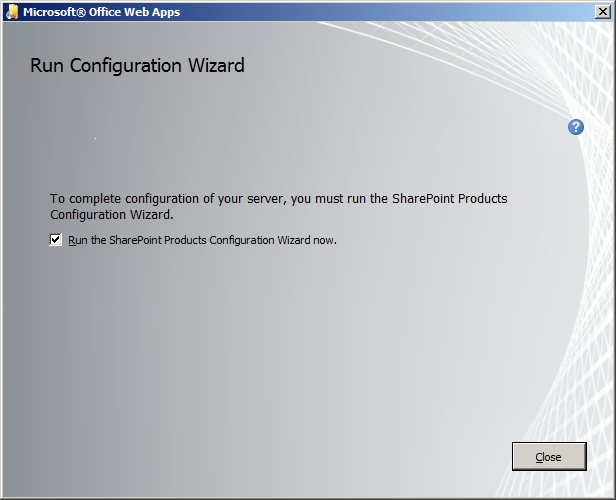Click the Office Web Apps title bar icon

click(x=12, y=12)
